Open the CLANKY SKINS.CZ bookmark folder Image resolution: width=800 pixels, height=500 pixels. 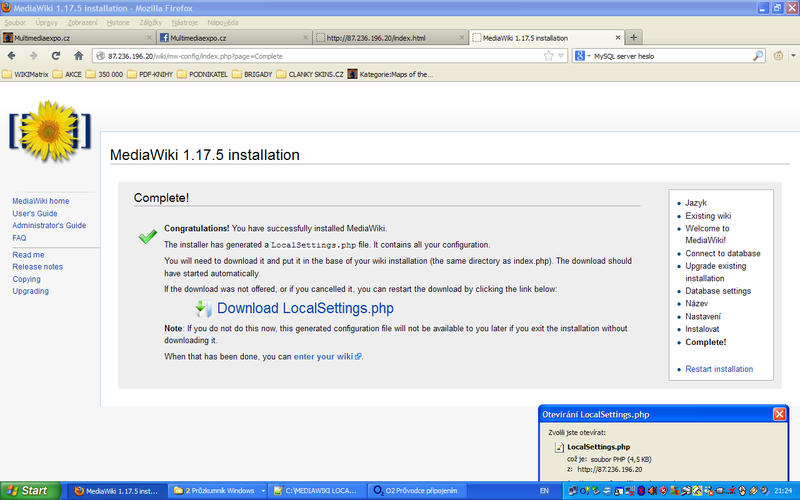point(310,74)
